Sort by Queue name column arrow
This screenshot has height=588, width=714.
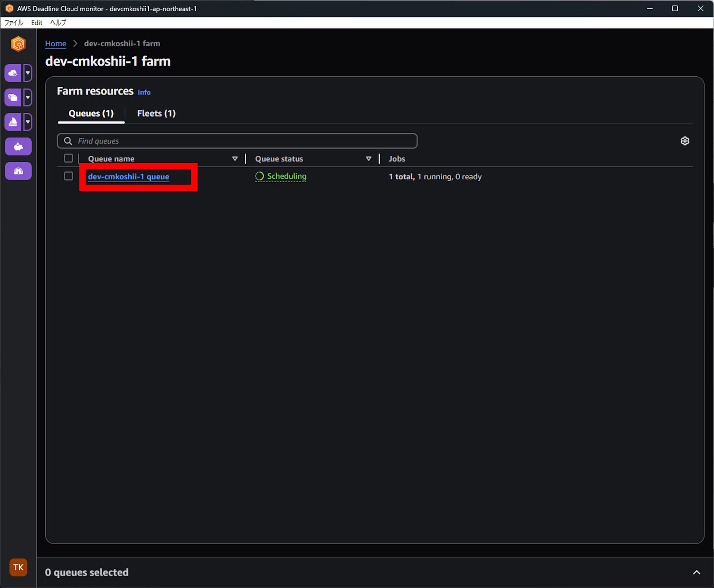(235, 159)
